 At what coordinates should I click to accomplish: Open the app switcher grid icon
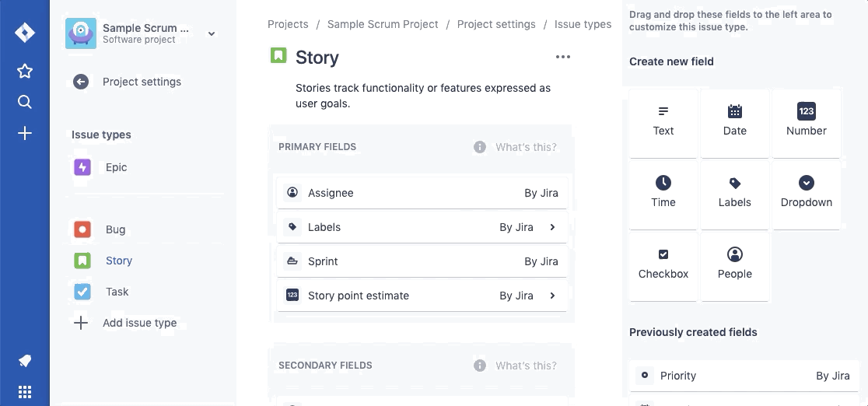point(24,392)
